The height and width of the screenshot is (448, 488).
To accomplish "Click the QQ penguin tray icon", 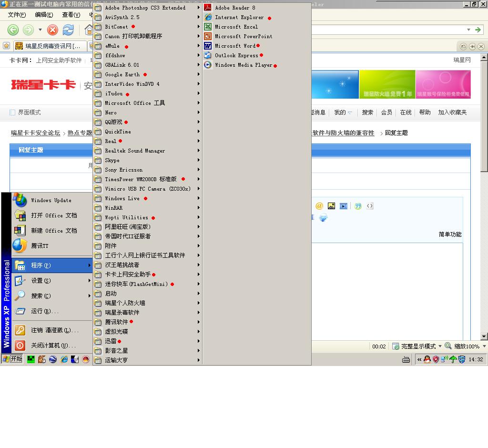I will [427, 359].
